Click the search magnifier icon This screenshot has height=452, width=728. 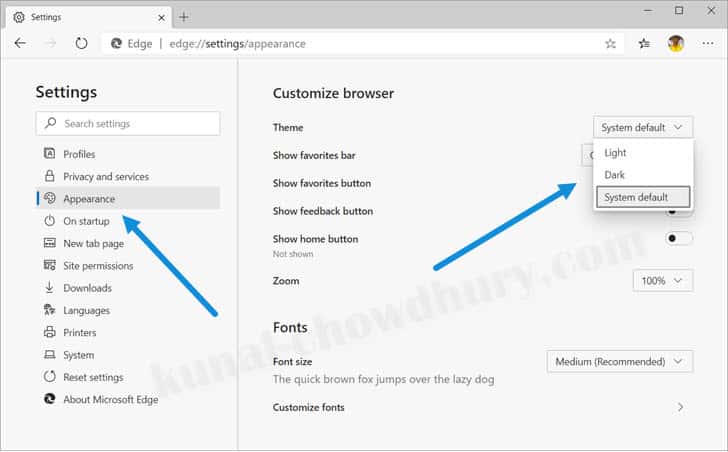coord(50,123)
